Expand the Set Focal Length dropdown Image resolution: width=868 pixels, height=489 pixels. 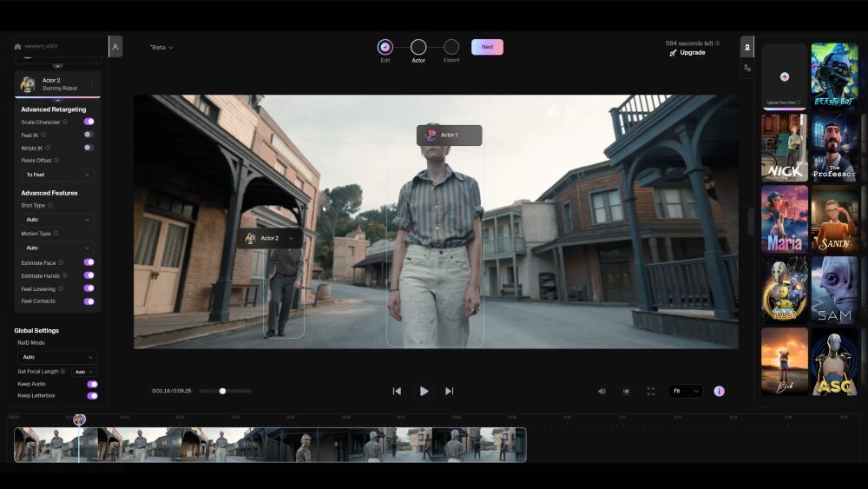(84, 372)
